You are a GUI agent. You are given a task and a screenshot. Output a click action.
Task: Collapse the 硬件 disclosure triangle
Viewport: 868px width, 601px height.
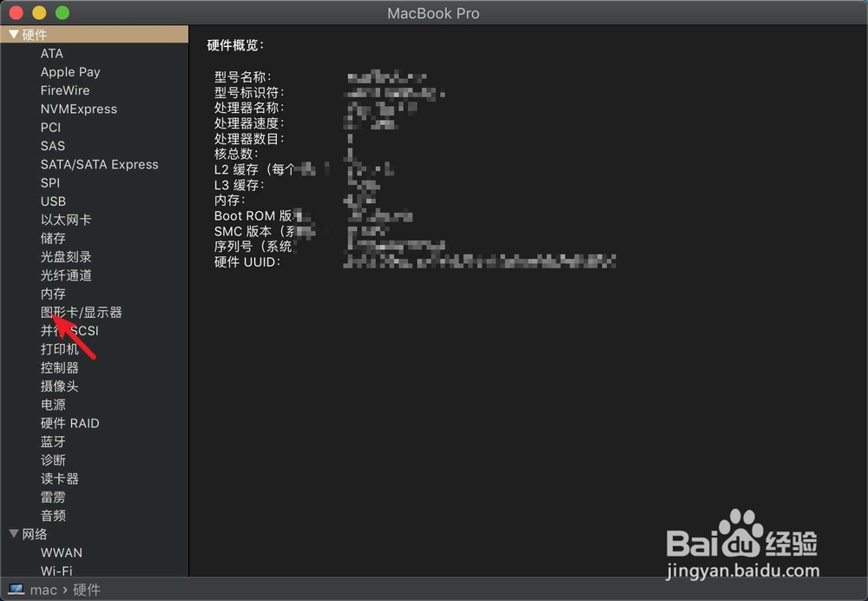(14, 35)
